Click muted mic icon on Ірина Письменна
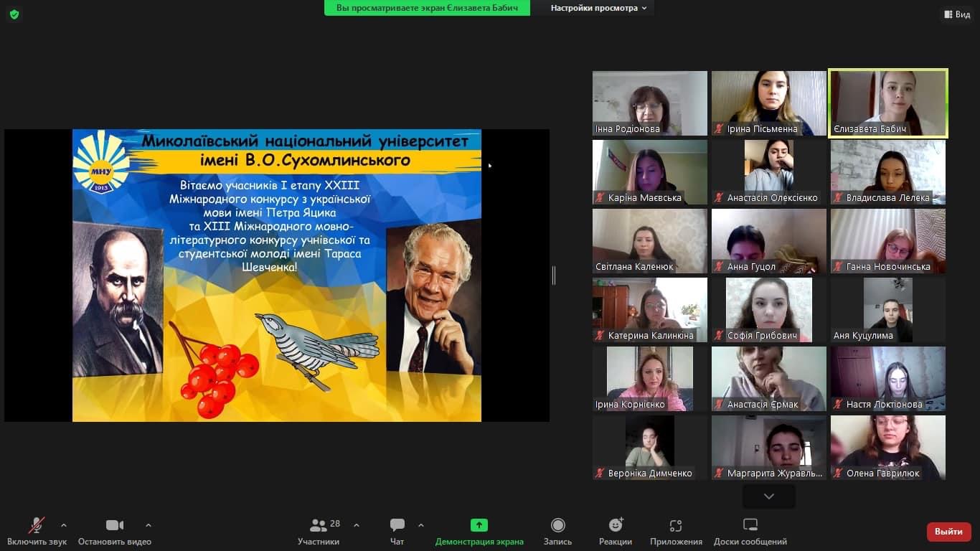 pyautogui.click(x=719, y=129)
